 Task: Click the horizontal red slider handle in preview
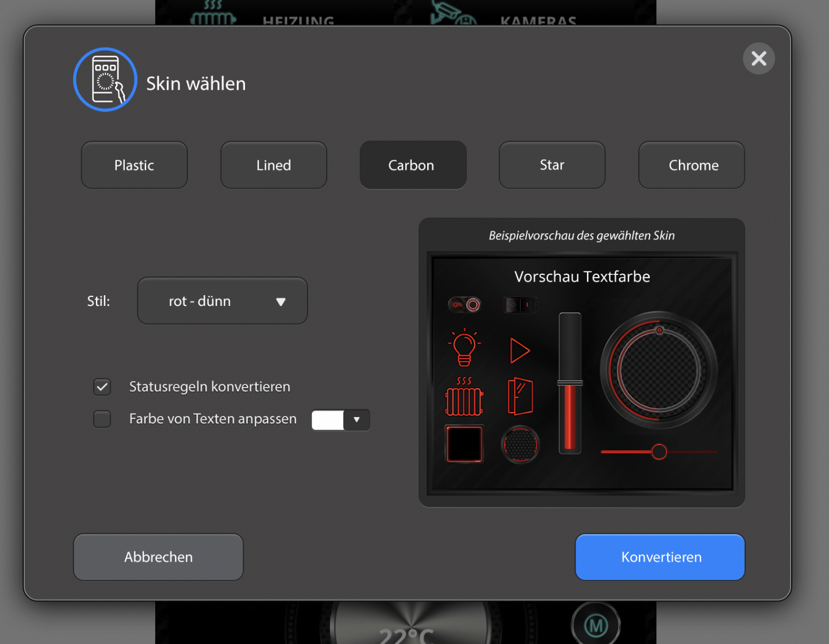tap(659, 452)
